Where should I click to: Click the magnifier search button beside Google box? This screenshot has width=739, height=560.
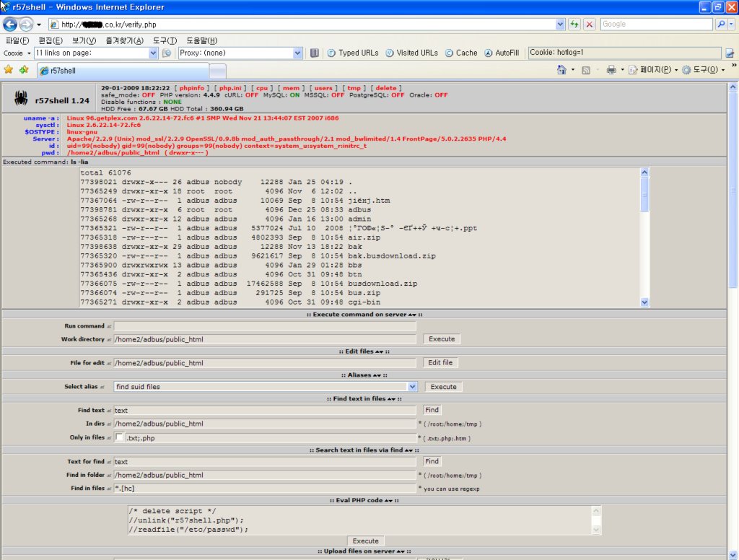(721, 24)
